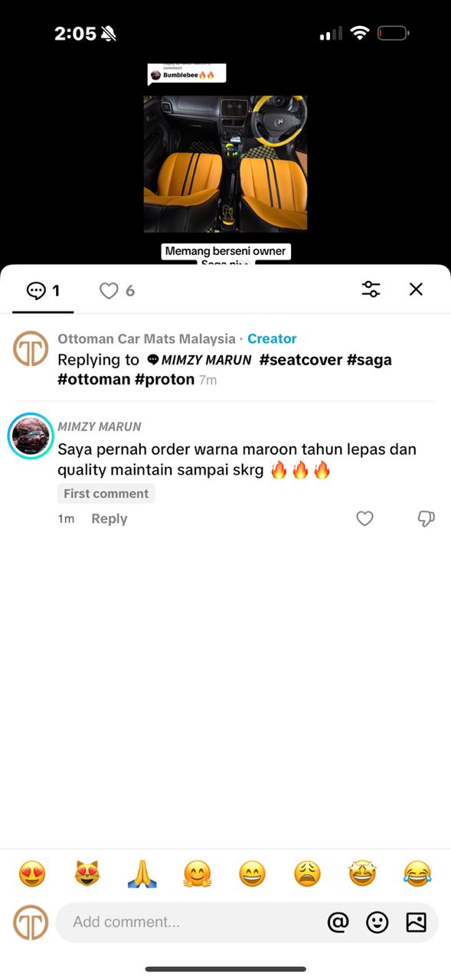The image size is (451, 980).
Task: Open the comment filter settings icon
Action: click(371, 289)
